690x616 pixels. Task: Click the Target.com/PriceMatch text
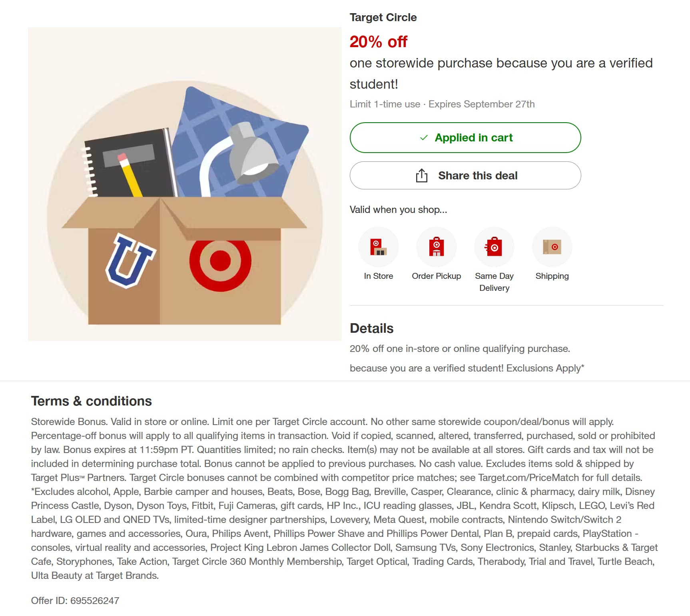(528, 478)
